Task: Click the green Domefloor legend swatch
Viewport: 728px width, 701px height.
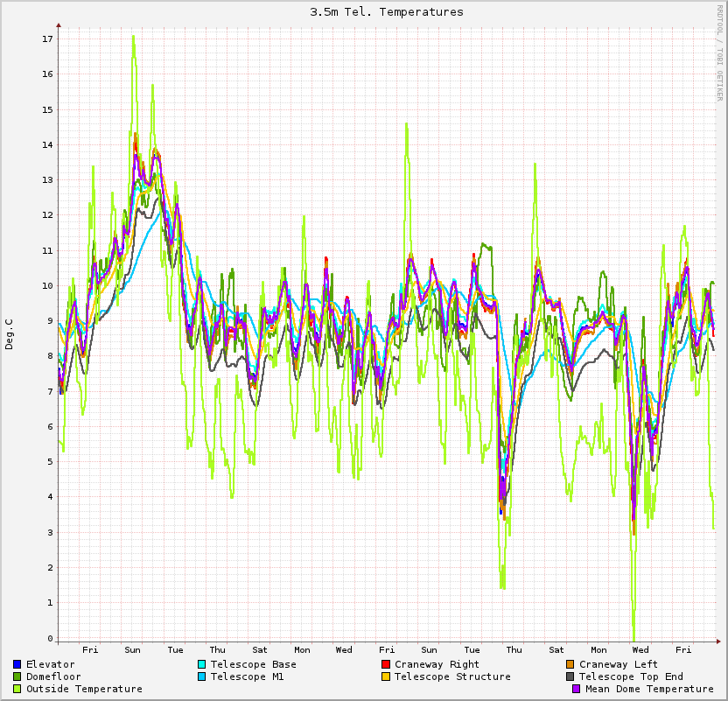Action: (x=17, y=677)
